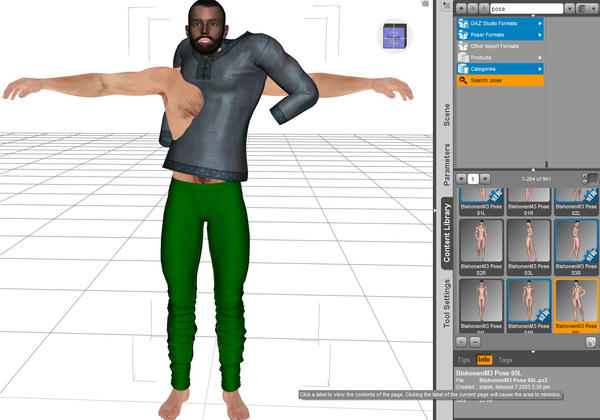This screenshot has width=600, height=420.
Task: Open the Content Library view options menu
Action: coord(587,8)
